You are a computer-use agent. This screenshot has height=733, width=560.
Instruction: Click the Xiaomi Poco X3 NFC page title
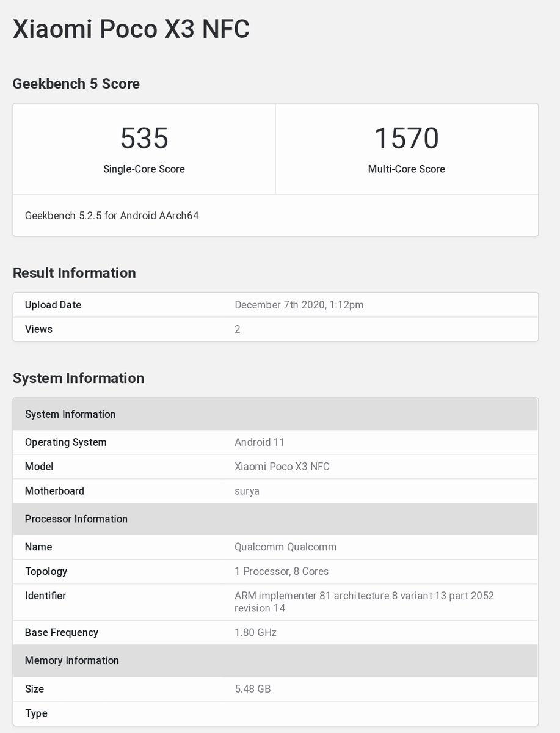click(x=131, y=29)
